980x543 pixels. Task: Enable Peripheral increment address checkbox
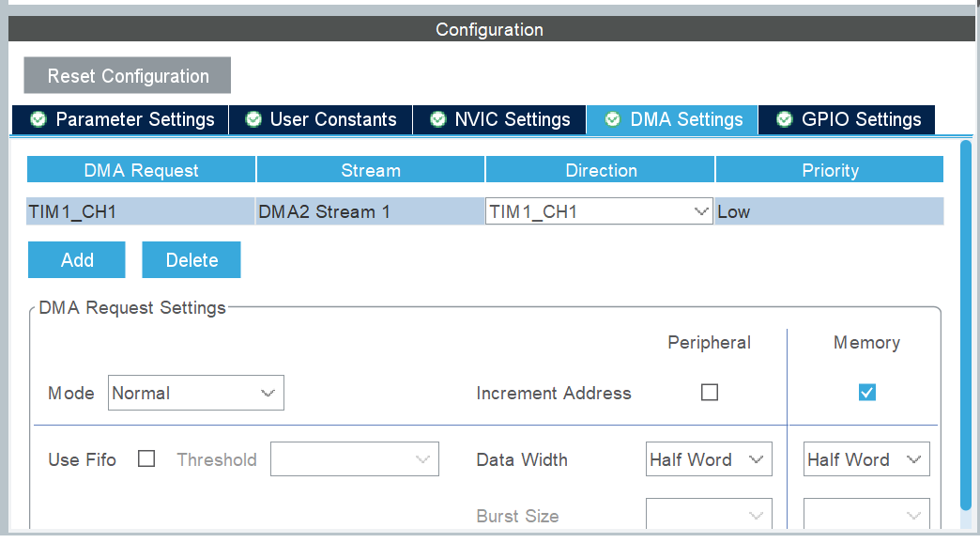coord(710,393)
